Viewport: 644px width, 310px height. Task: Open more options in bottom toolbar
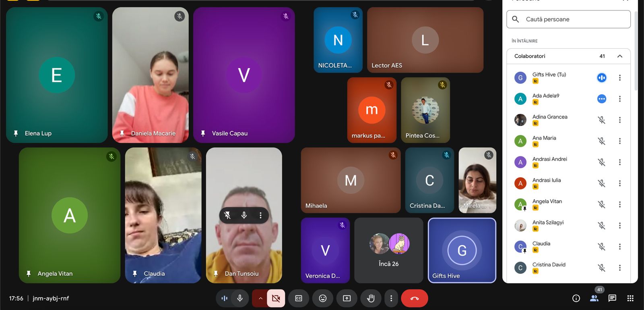point(391,298)
